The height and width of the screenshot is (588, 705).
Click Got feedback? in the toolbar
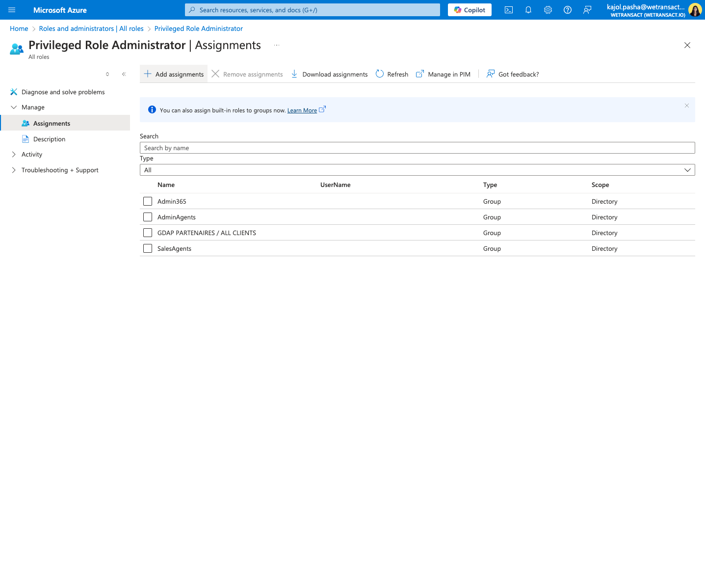coord(513,74)
